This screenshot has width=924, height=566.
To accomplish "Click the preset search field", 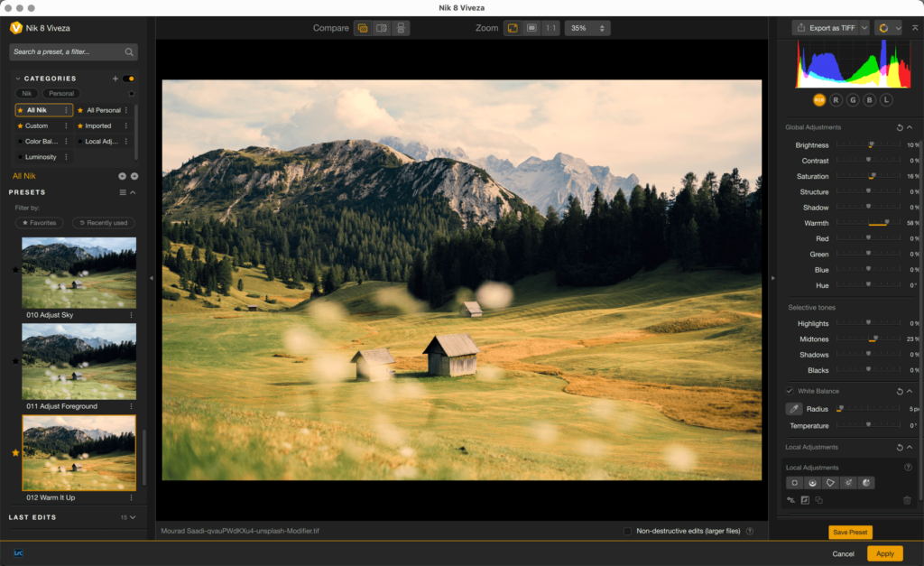I will [x=73, y=52].
